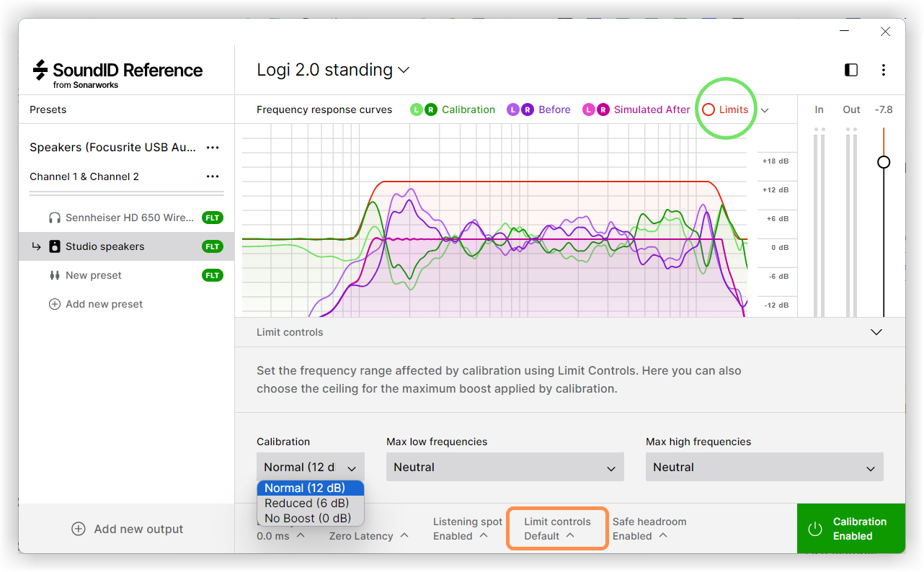This screenshot has height=572, width=924.
Task: Open the Max low frequencies dropdown
Action: point(505,467)
